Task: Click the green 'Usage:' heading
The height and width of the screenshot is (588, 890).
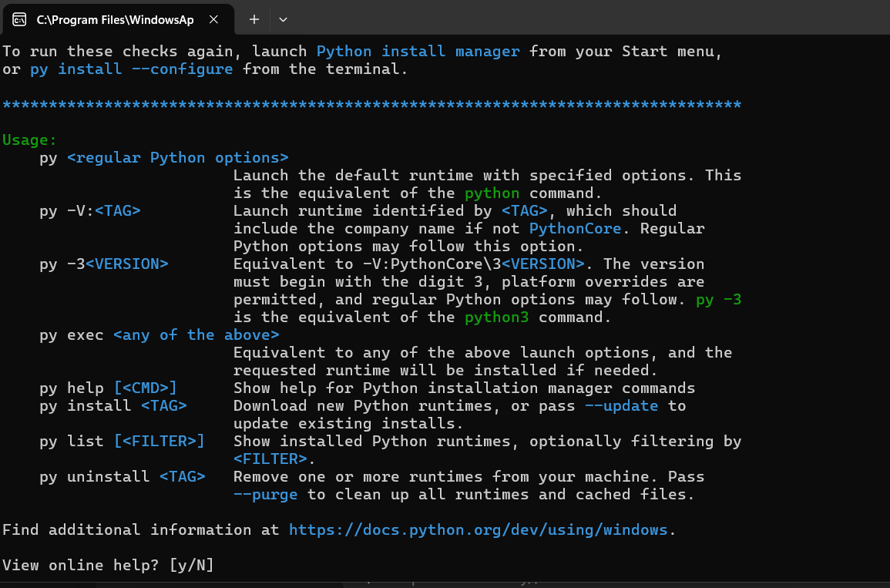Action: click(29, 140)
